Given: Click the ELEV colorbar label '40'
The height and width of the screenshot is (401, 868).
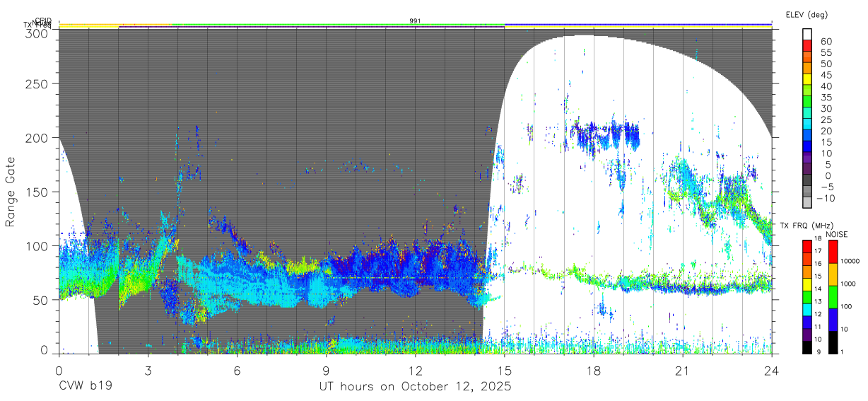Looking at the screenshot, I should [826, 86].
